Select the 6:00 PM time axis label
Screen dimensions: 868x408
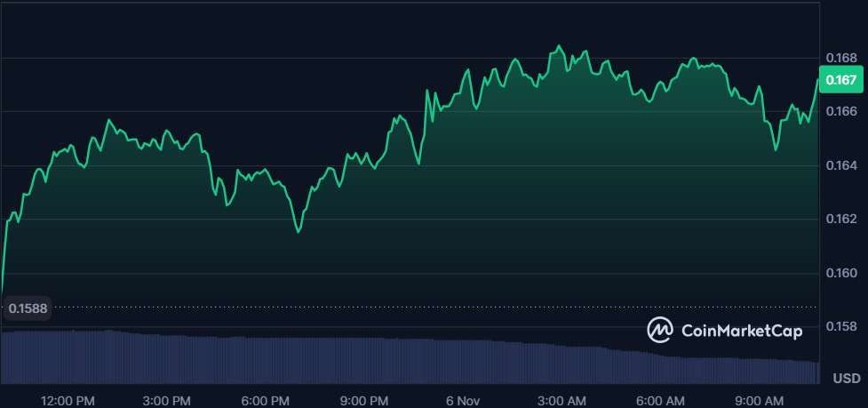coord(266,398)
